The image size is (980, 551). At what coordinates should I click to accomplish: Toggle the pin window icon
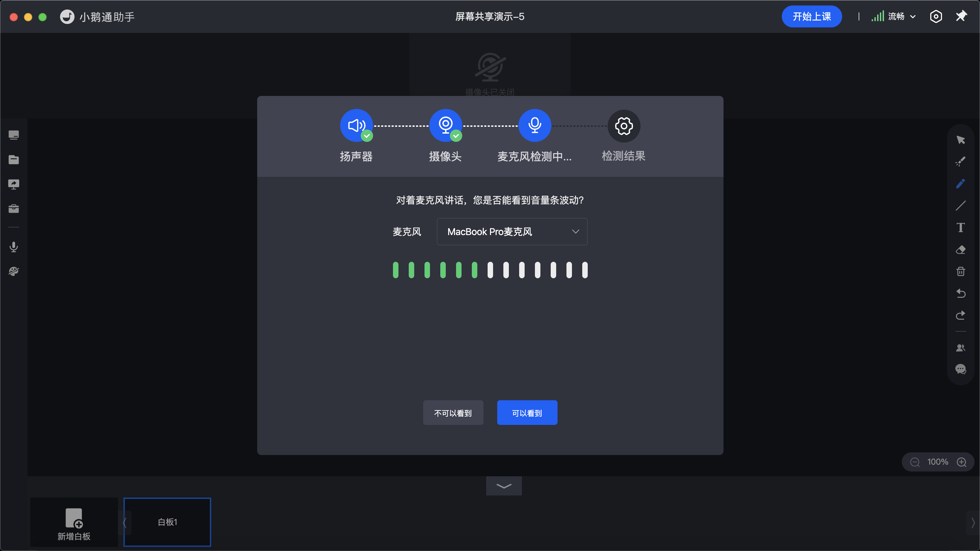click(961, 16)
